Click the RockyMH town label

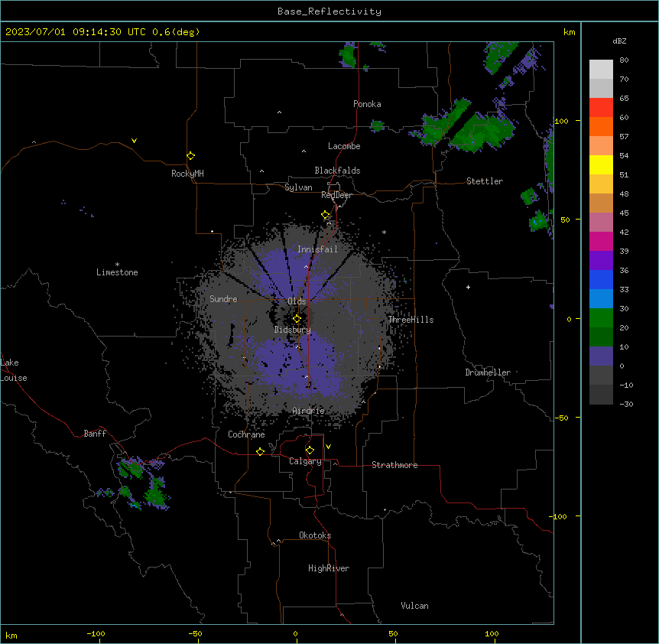(187, 174)
